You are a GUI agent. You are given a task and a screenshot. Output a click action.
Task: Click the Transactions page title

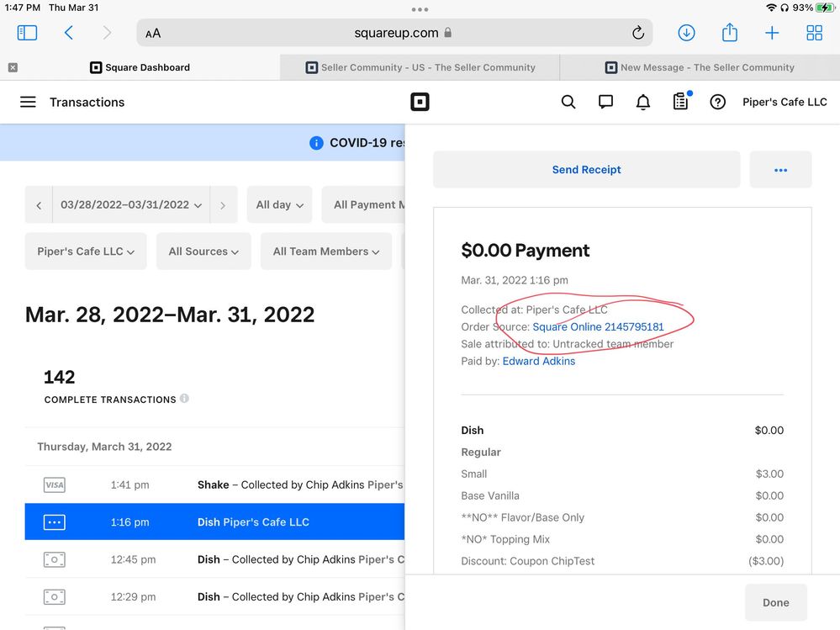[87, 102]
